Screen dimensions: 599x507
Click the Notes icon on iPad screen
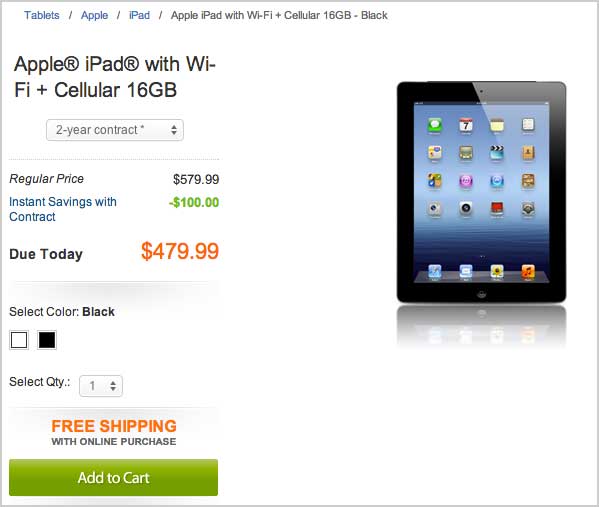tap(497, 125)
